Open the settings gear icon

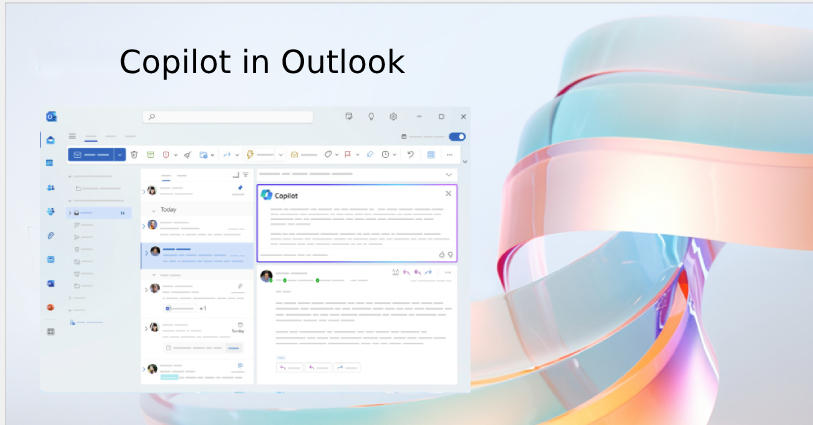click(393, 117)
